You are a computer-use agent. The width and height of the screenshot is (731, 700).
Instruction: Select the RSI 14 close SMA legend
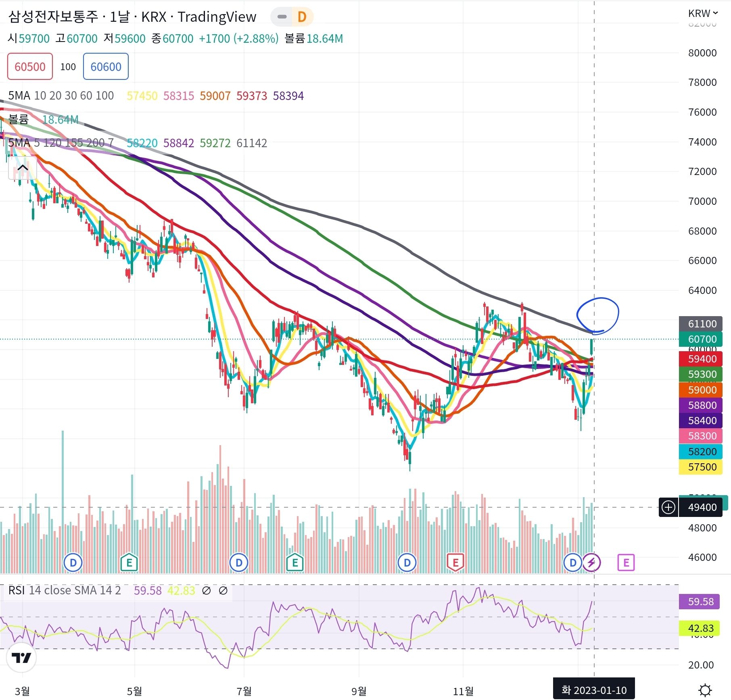coord(65,590)
